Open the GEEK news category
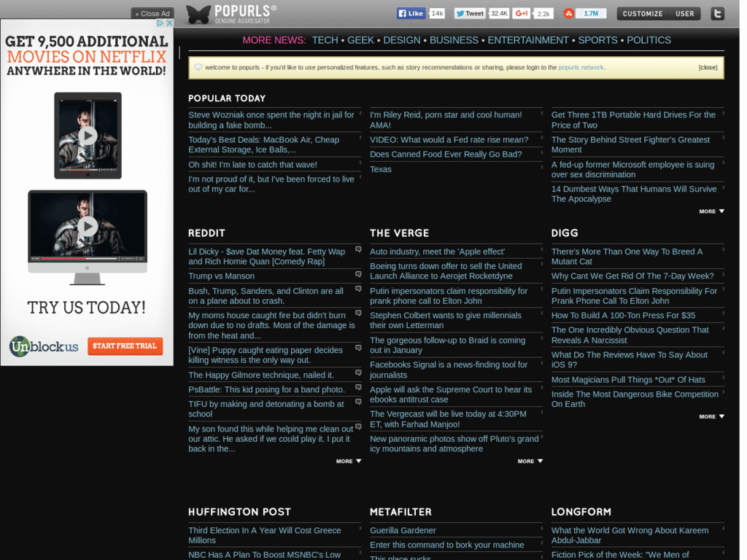Screen dimensions: 747x560 point(360,41)
